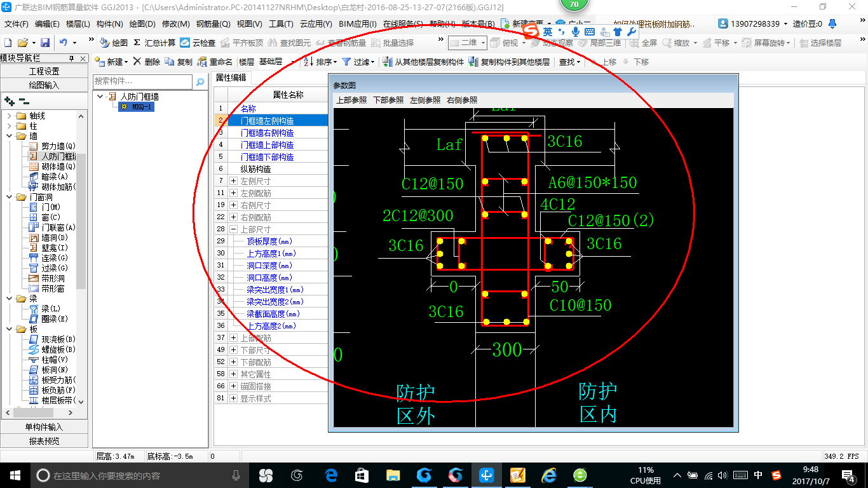
Task: Create a new file with blank-page icon
Action: 8,43
